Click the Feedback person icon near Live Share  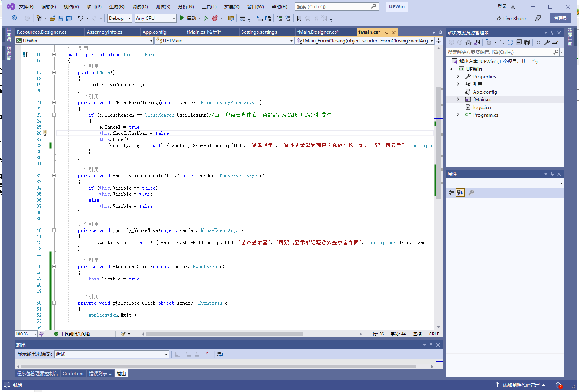(538, 18)
